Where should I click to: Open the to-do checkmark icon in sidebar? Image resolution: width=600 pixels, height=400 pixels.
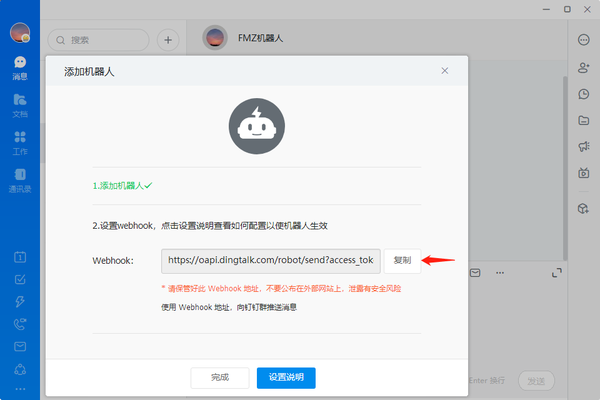19,279
